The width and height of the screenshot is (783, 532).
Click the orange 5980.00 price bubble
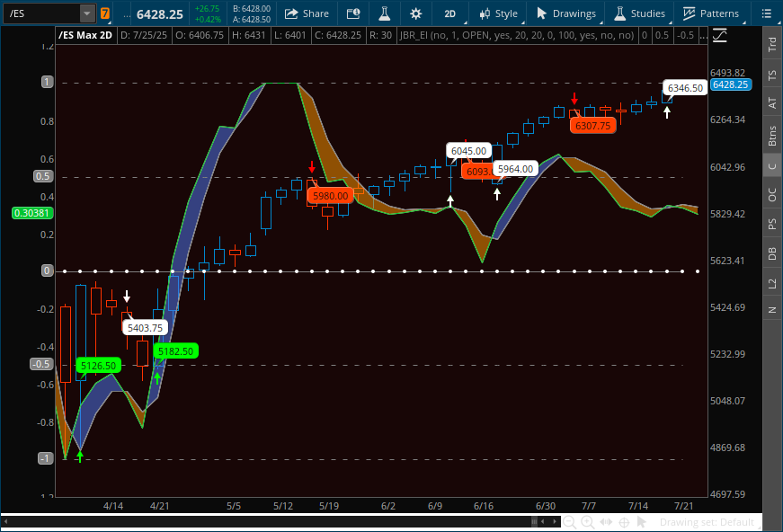tap(330, 196)
